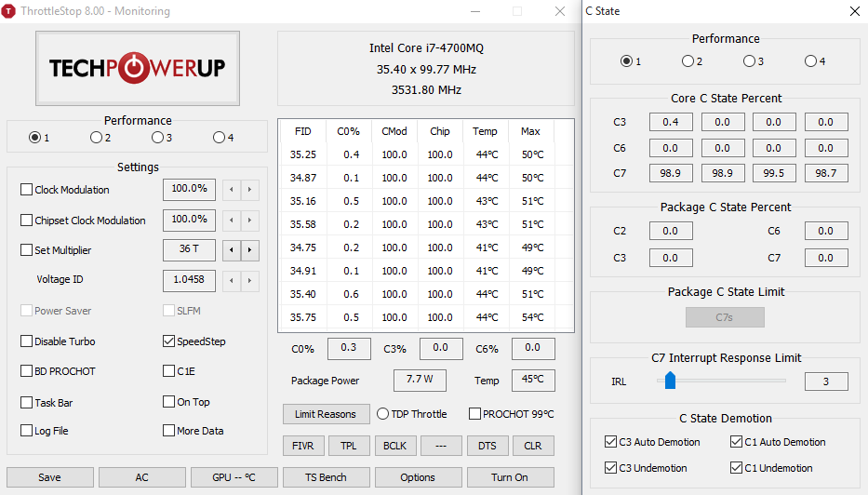Click the Clock Modulation 100.0% value box

[189, 190]
